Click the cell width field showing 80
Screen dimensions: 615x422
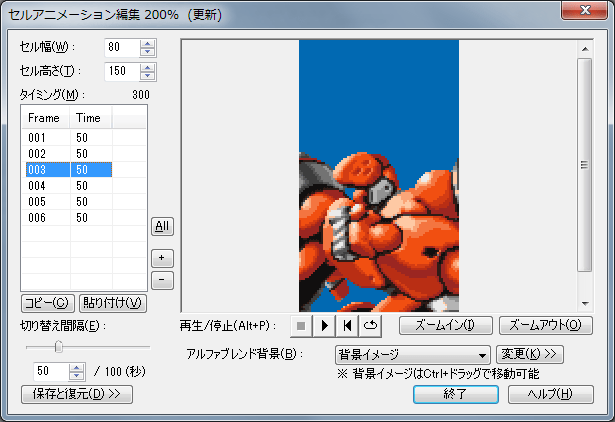[x=122, y=48]
